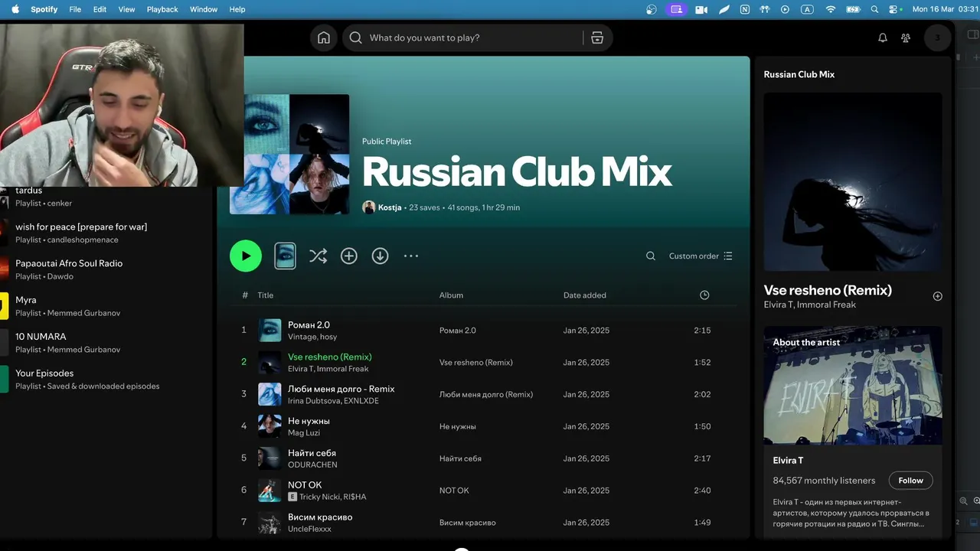Viewport: 980px width, 551px height.
Task: Click the now-playing preview thumbnail beside play button
Action: (x=285, y=256)
